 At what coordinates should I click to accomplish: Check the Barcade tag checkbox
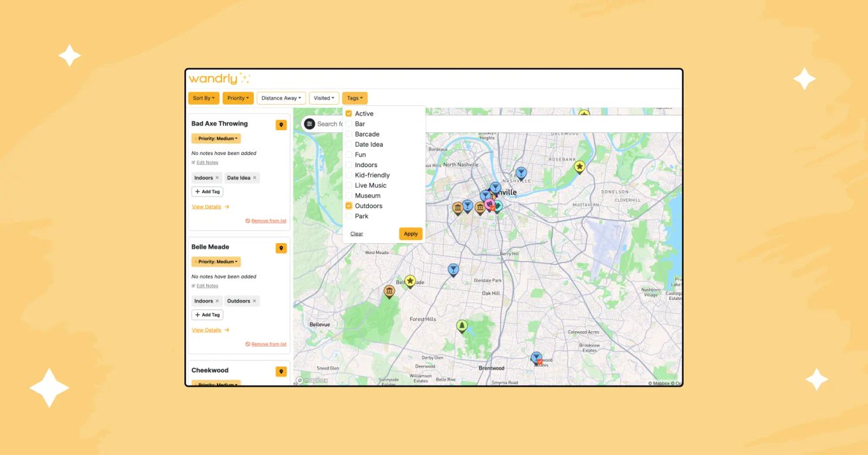pos(349,134)
